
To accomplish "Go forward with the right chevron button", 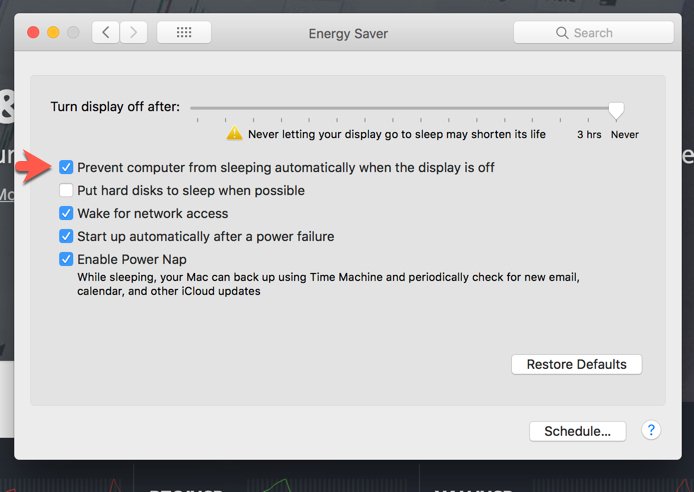I will 133,32.
